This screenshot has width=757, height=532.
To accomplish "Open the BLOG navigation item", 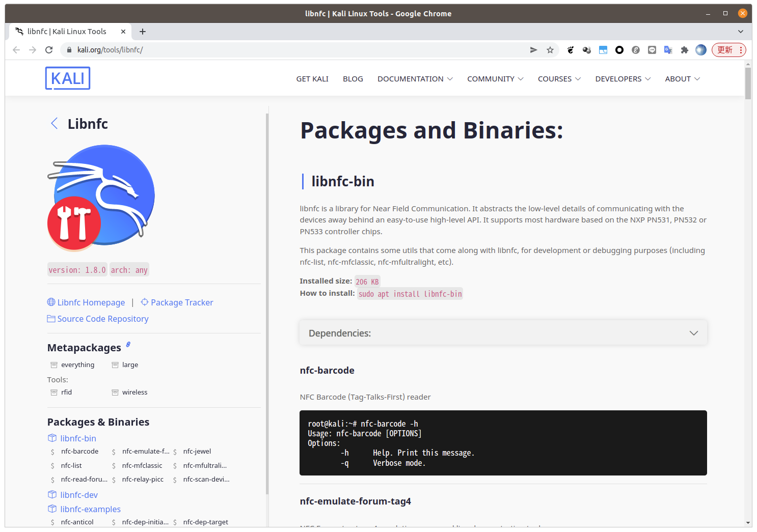I will [x=353, y=79].
